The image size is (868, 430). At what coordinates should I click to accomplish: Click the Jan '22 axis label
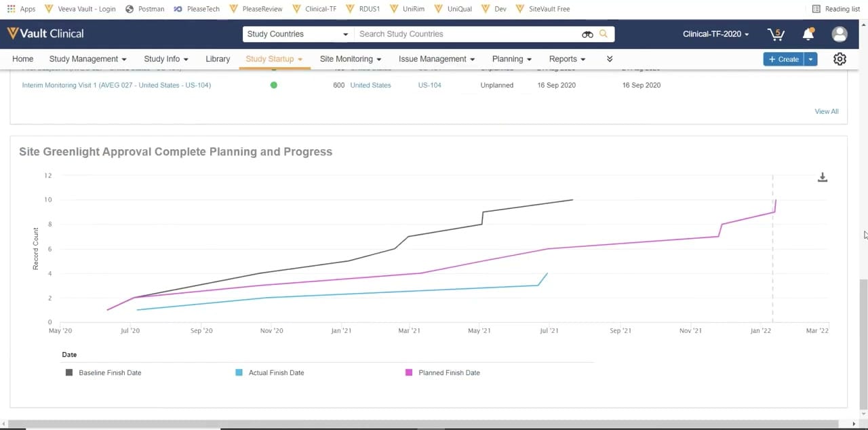(x=761, y=331)
